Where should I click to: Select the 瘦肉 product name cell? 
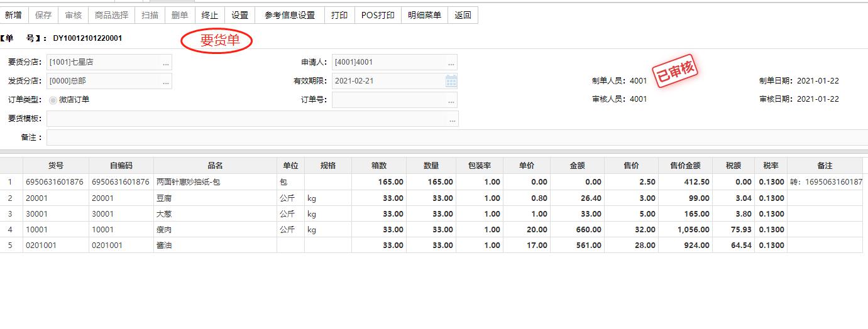click(x=216, y=229)
